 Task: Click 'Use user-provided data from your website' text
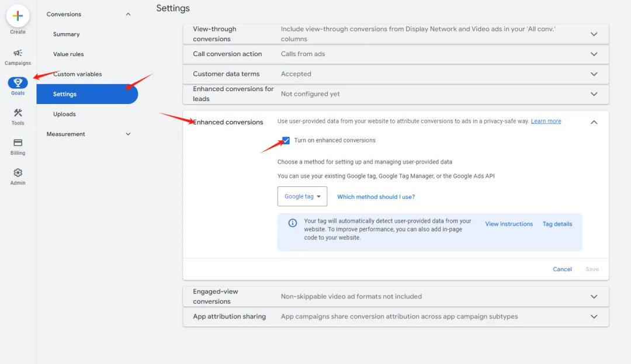tap(403, 121)
